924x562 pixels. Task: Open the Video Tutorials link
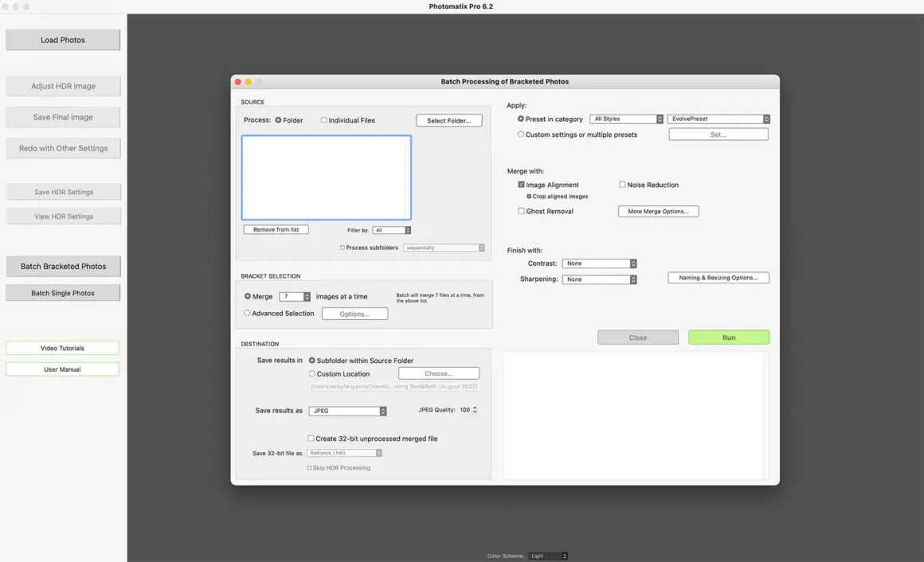pyautogui.click(x=62, y=348)
